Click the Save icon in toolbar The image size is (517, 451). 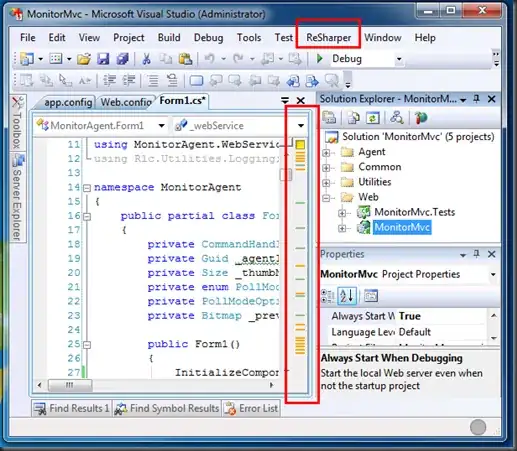[x=103, y=59]
